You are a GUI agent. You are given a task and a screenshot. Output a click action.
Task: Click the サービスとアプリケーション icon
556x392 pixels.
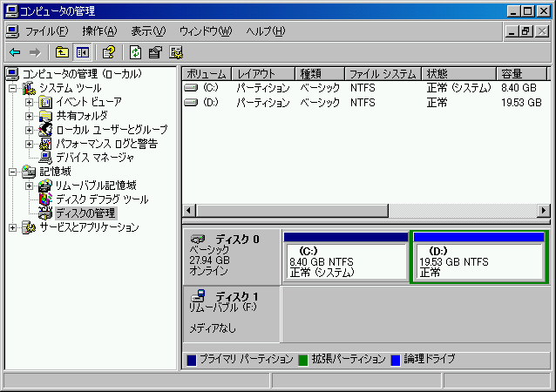(x=29, y=227)
